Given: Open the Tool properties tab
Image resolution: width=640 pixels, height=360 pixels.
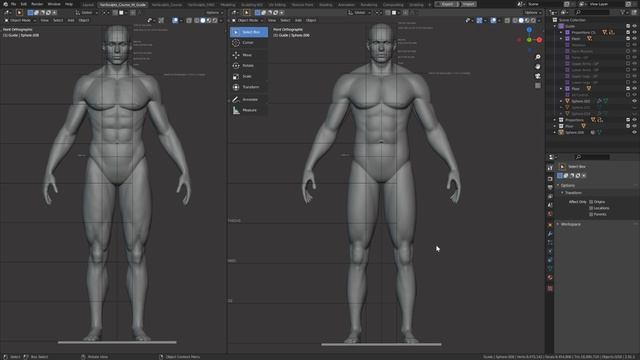Looking at the screenshot, I should pos(550,168).
